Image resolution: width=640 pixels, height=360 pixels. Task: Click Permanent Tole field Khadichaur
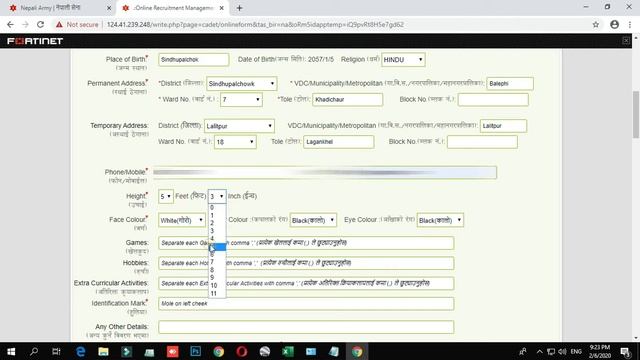[x=348, y=100]
